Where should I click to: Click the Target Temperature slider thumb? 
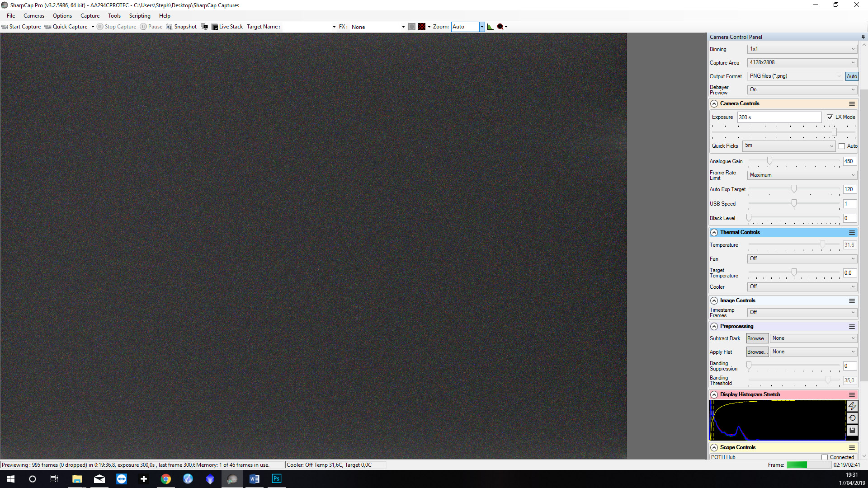pos(794,272)
